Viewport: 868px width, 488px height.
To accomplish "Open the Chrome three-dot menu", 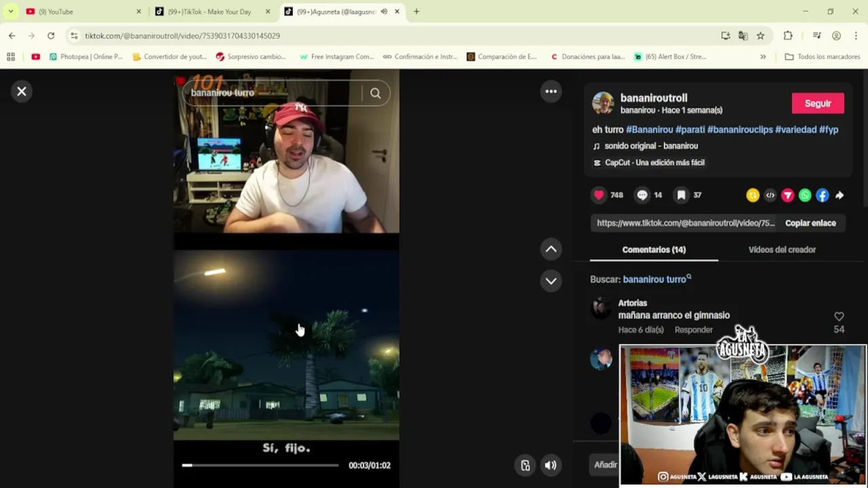I will point(856,36).
